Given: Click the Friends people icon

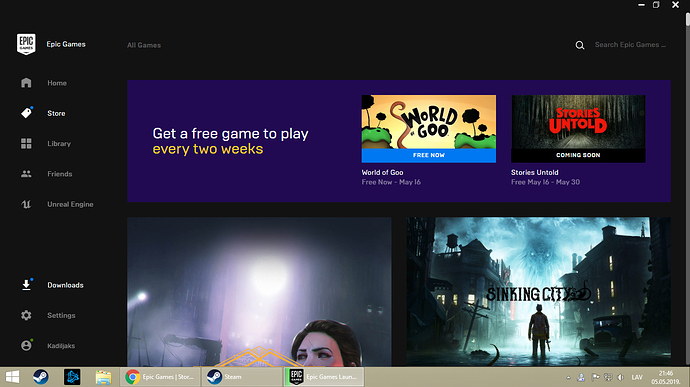Looking at the screenshot, I should (x=26, y=174).
